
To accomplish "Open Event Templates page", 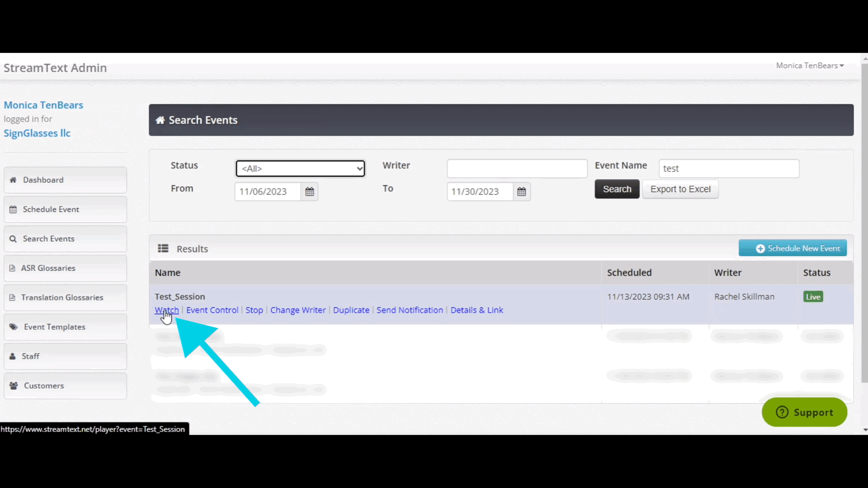I will [x=65, y=327].
